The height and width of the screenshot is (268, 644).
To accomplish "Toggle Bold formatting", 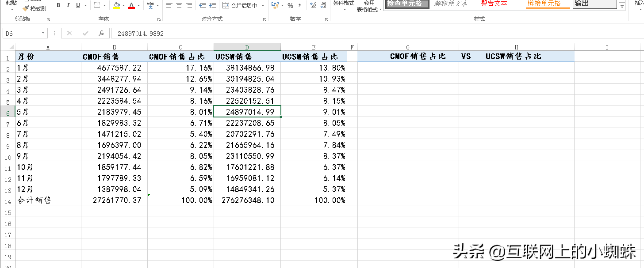I will coord(58,5).
